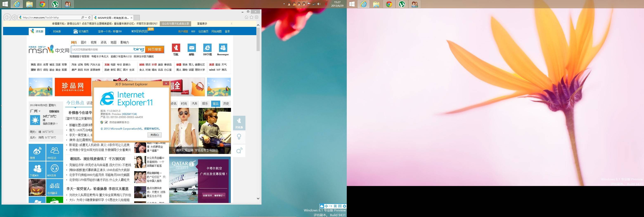Image resolution: width=644 pixels, height=217 pixels.
Task: Open the IME toolbar settings gear
Action: pos(344,206)
